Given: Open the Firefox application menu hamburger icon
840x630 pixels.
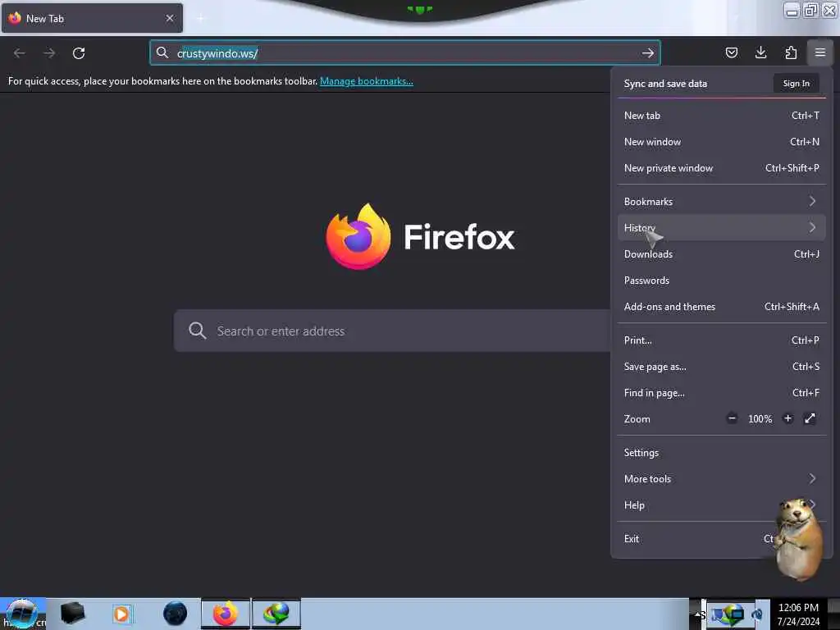Looking at the screenshot, I should 819,52.
